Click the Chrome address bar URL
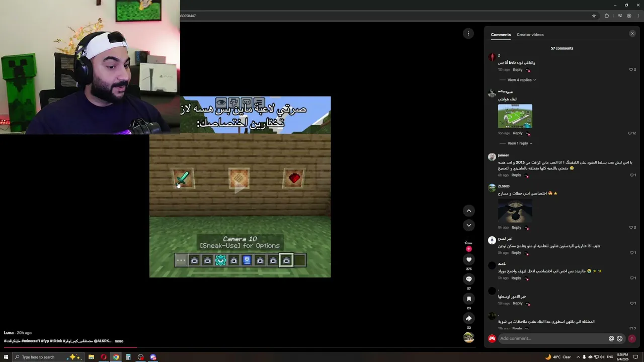The width and height of the screenshot is (644, 362). [x=188, y=16]
